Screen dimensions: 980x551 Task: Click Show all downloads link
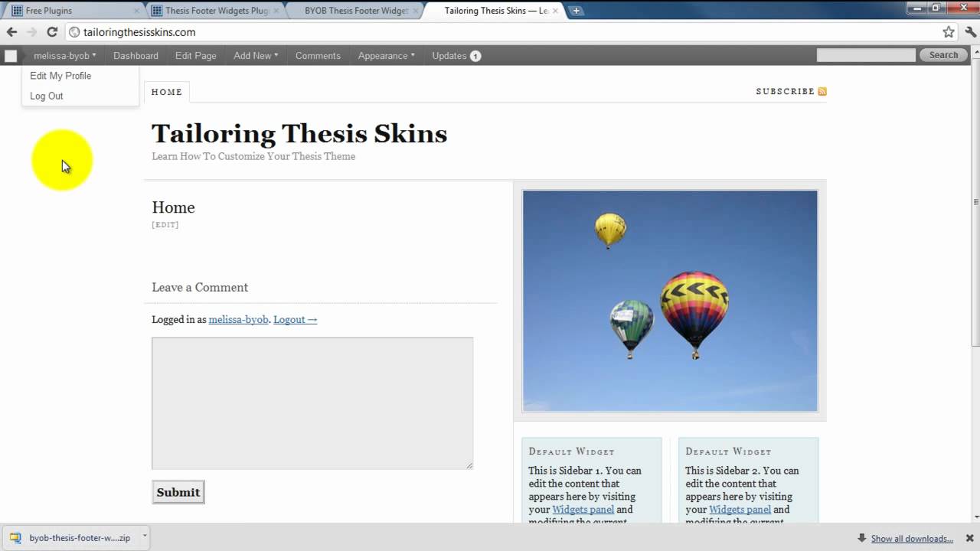[x=912, y=539]
